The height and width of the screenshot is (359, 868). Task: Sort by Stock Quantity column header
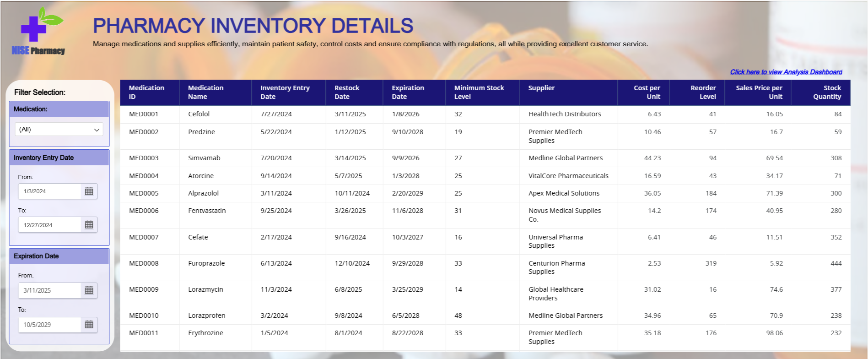pos(826,92)
